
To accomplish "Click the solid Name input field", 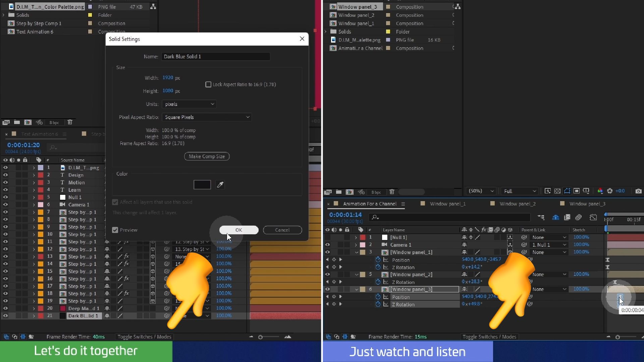I will click(216, 57).
